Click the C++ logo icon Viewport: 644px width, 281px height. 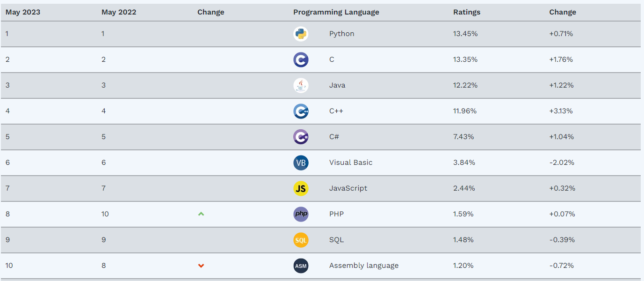(x=301, y=111)
